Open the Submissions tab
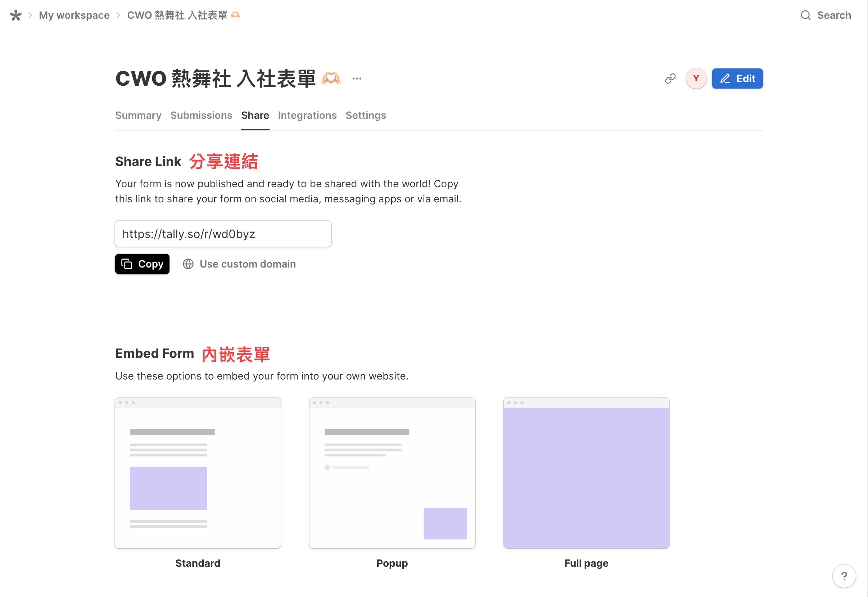Viewport: 868px width, 597px height. 201,115
